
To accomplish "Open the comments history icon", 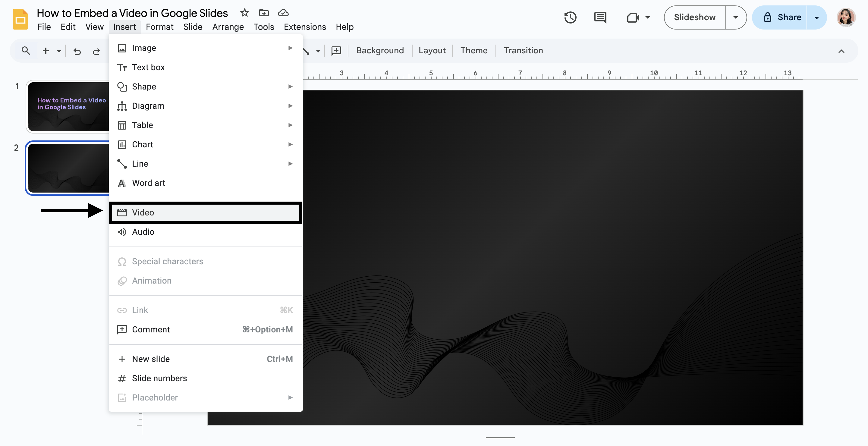I will 600,17.
